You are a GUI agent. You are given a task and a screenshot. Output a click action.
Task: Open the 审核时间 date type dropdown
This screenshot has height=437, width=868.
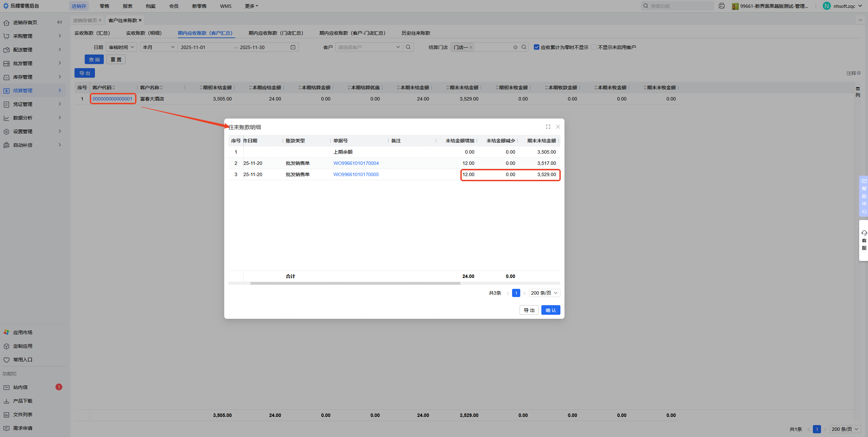pyautogui.click(x=121, y=47)
